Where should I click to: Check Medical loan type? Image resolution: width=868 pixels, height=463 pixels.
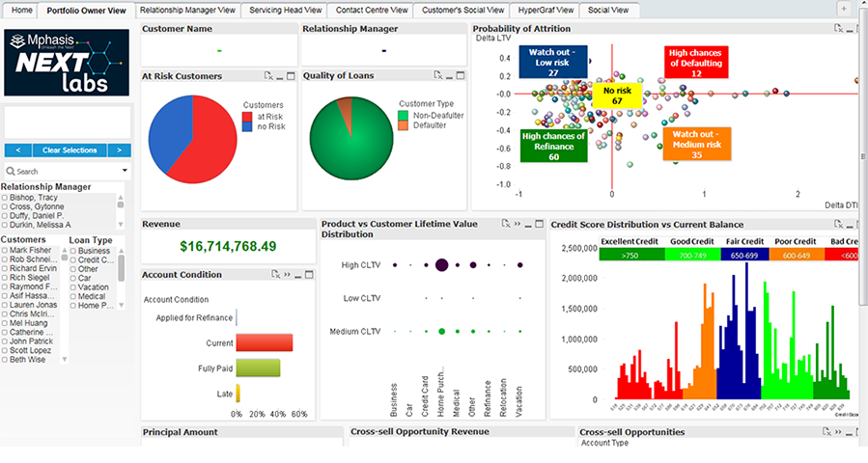coord(73,296)
